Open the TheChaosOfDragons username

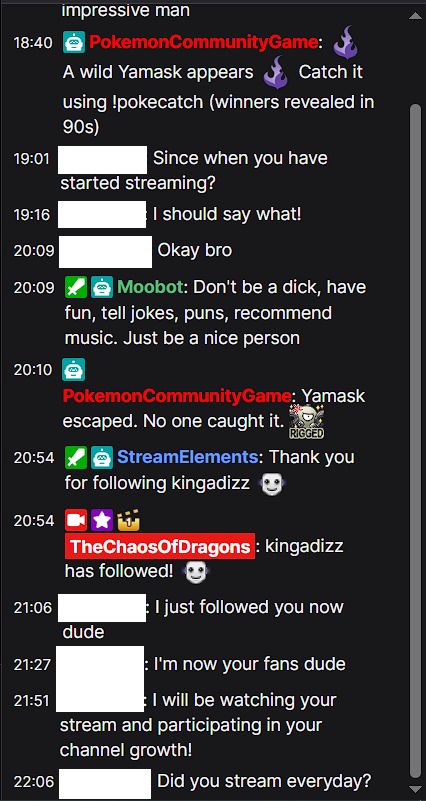point(160,546)
